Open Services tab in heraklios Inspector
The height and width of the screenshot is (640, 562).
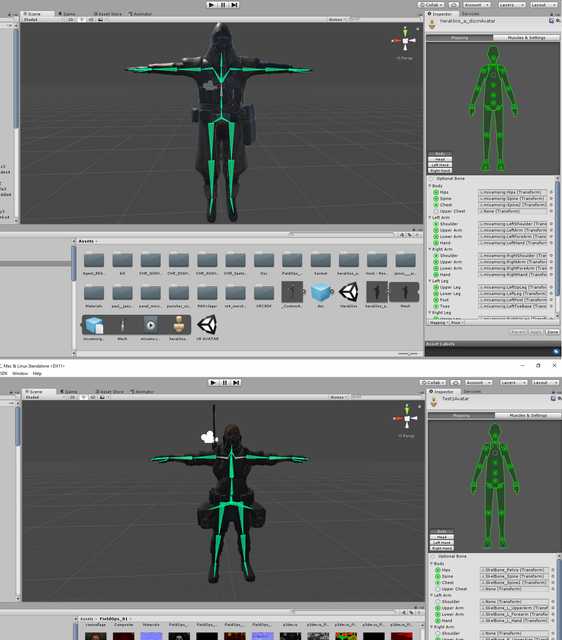point(470,14)
